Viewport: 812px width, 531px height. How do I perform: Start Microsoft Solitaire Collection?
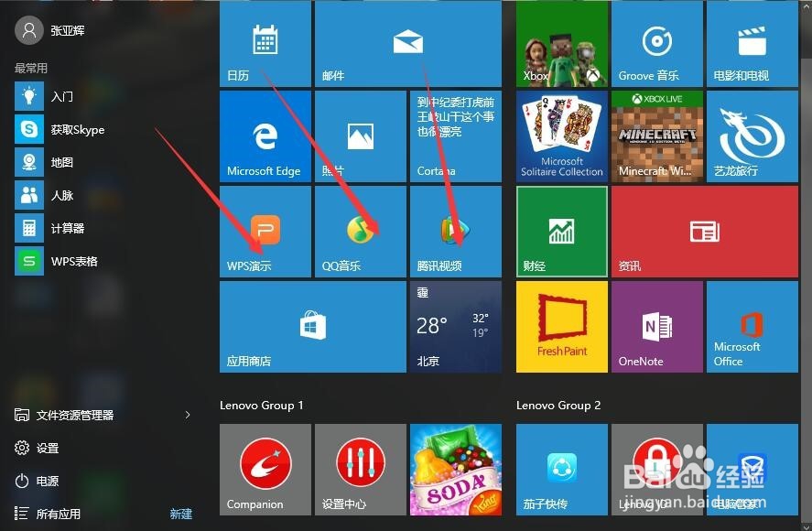[x=561, y=137]
